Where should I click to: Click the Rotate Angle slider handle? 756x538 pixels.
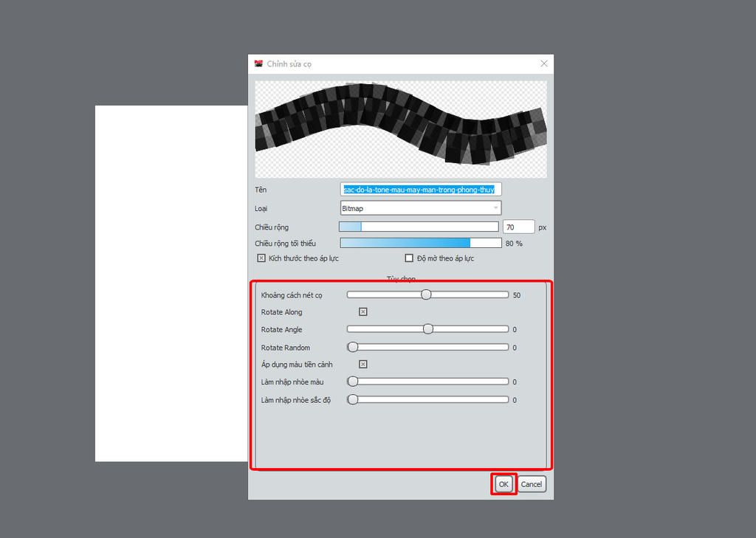coord(428,329)
